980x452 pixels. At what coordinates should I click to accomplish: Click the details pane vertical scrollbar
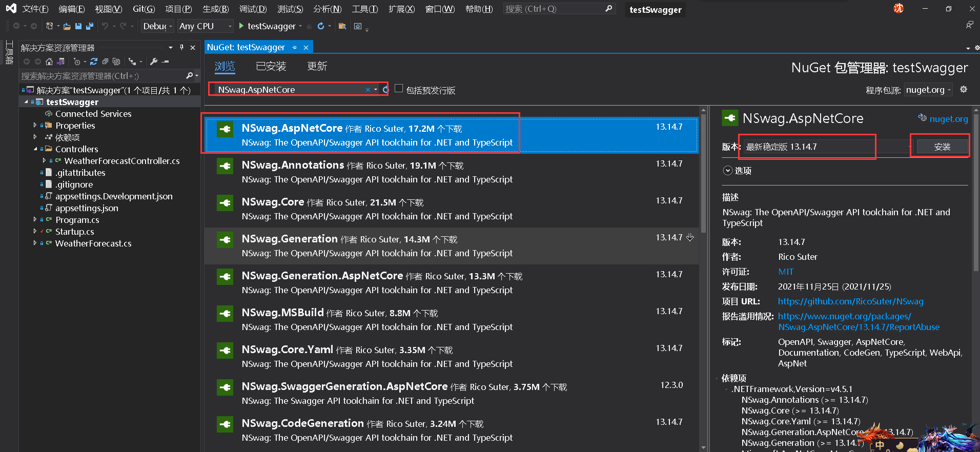pos(975,192)
